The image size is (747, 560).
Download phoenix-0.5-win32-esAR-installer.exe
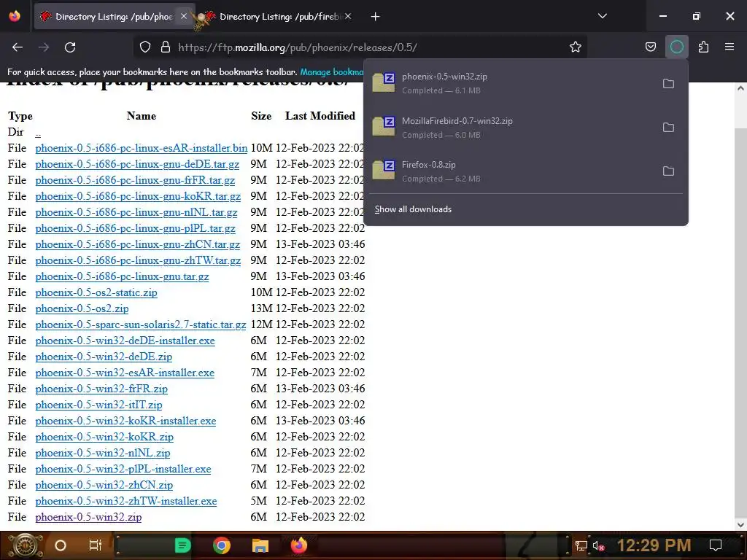point(125,373)
